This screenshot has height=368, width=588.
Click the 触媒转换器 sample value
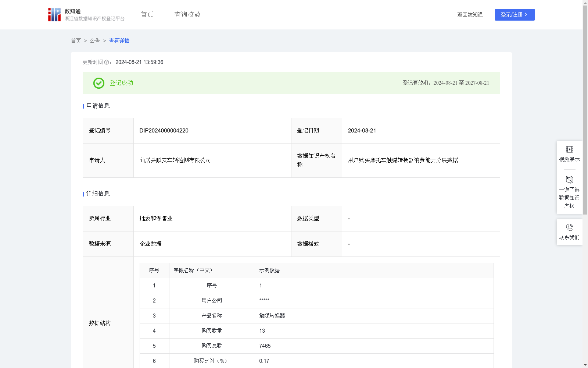(272, 316)
